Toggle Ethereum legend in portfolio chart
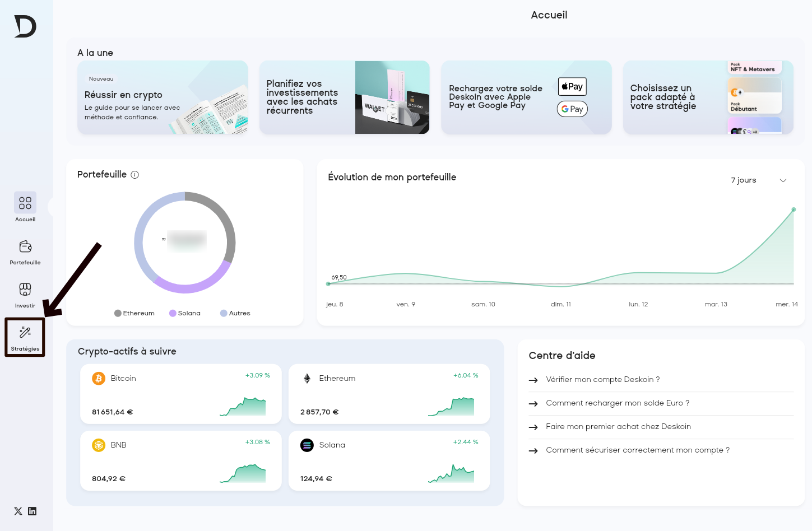The width and height of the screenshot is (812, 531). pos(134,313)
